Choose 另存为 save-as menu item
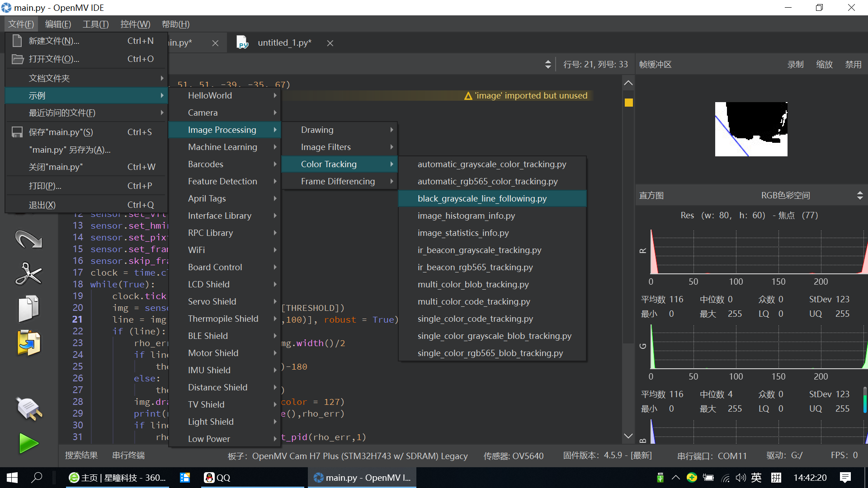 [x=86, y=150]
